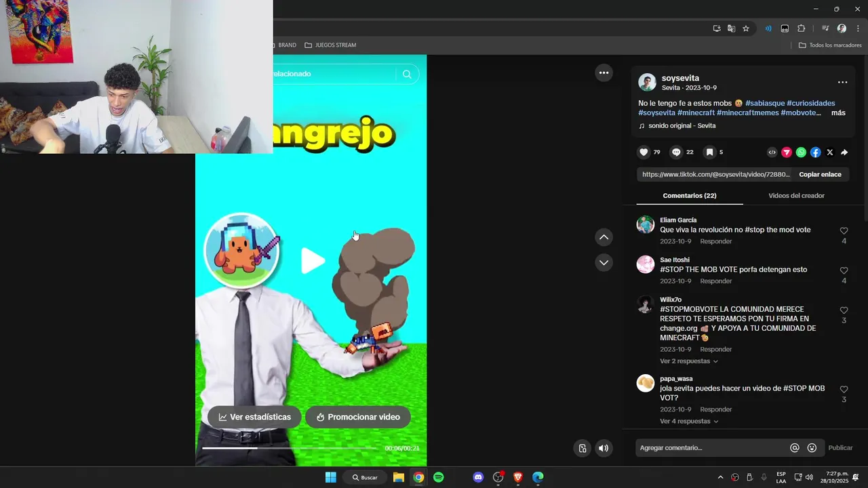
Task: Switch to the Comentarios (22) tab
Action: 690,196
